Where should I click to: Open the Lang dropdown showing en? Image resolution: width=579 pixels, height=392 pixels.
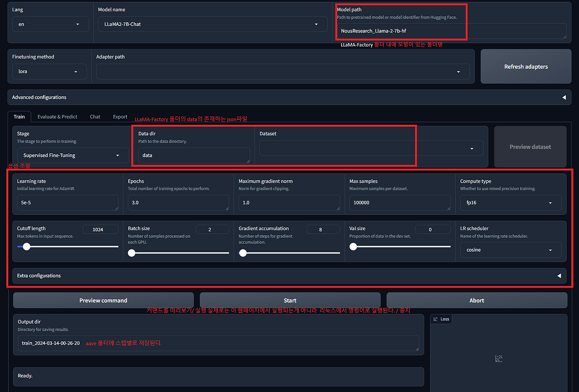pyautogui.click(x=51, y=24)
